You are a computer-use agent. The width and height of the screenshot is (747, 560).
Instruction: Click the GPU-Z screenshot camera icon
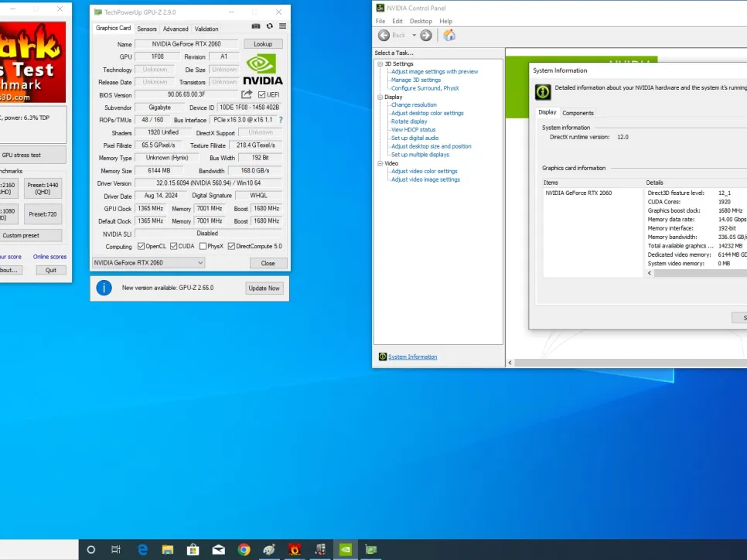coord(256,26)
